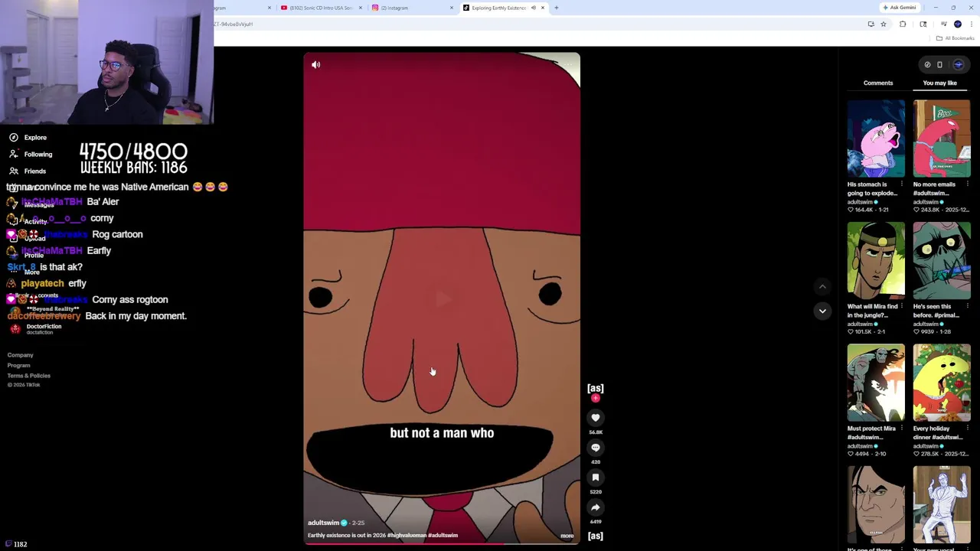Open 'What will Mira find in the jungle' thumbnail
This screenshot has width=980, height=551.
tap(876, 261)
